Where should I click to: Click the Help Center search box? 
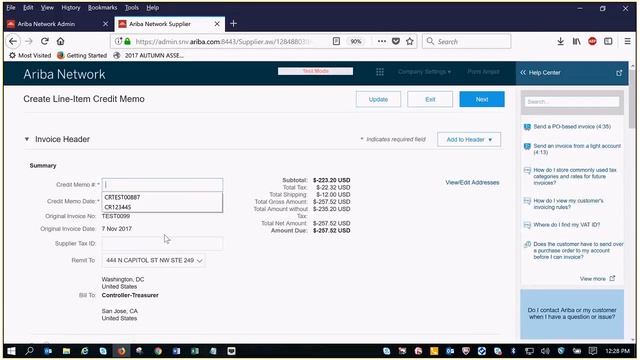pos(572,102)
